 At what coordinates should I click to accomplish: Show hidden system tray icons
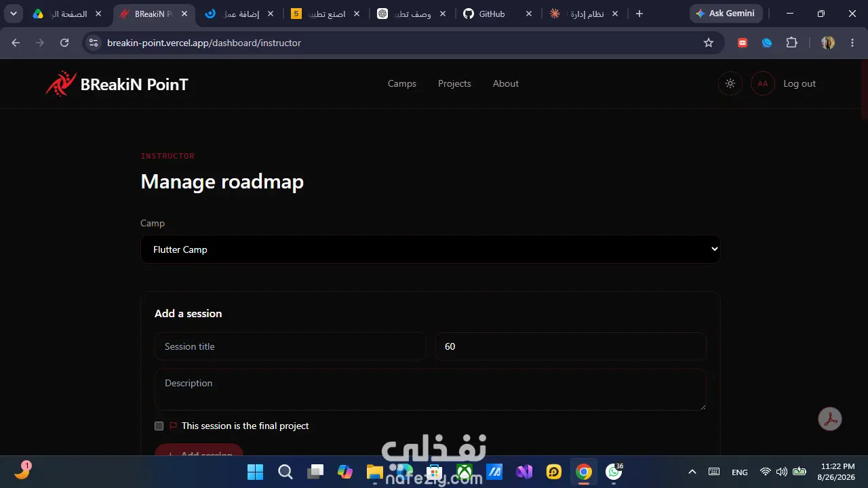(x=692, y=472)
